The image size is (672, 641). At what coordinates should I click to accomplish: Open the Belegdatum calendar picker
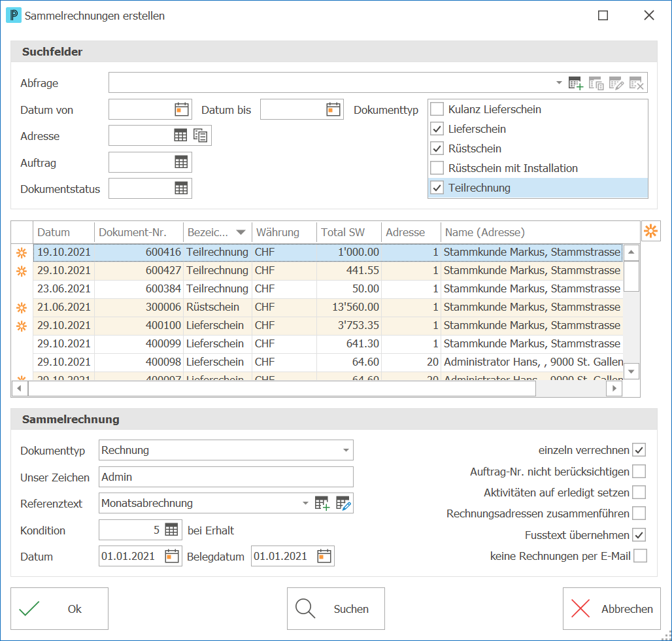tap(324, 556)
